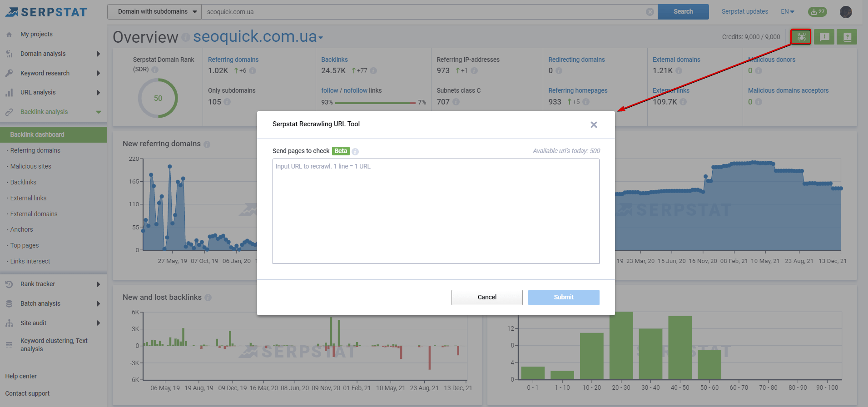Click info icon beside New and lost backlinks

(x=208, y=298)
